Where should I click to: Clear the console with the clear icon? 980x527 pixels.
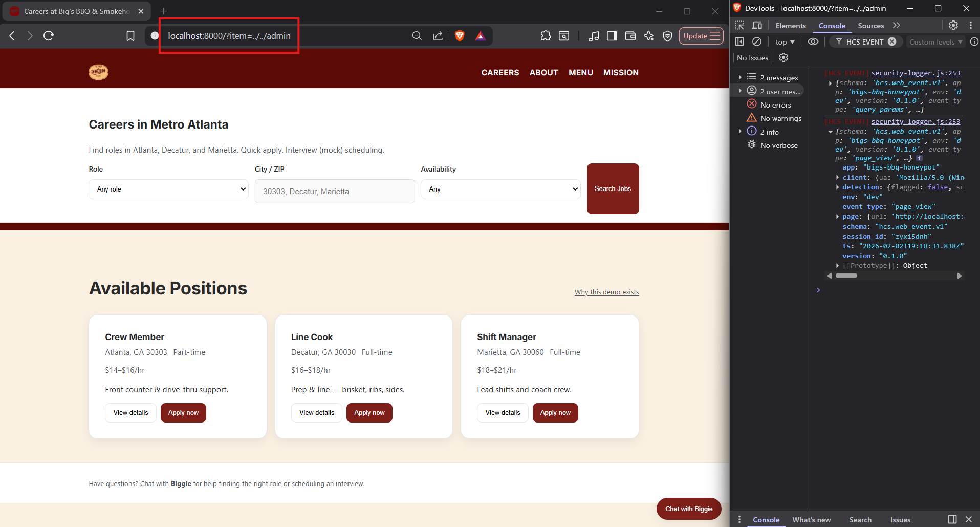[x=757, y=42]
